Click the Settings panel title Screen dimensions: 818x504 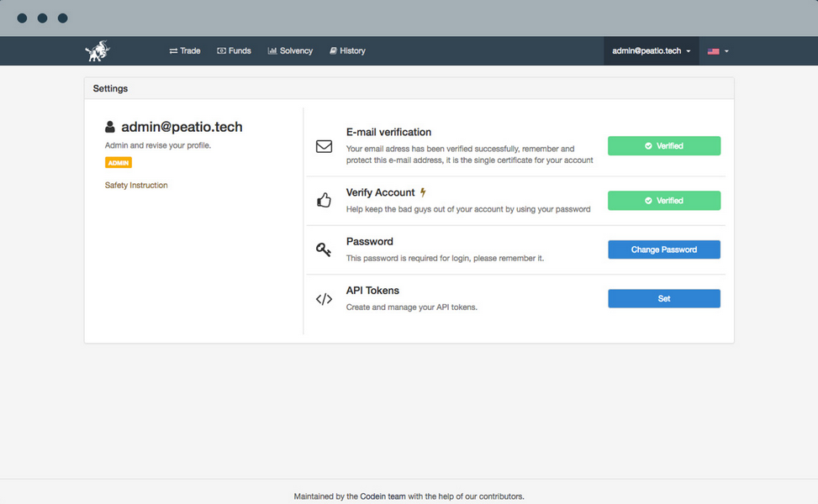point(110,88)
